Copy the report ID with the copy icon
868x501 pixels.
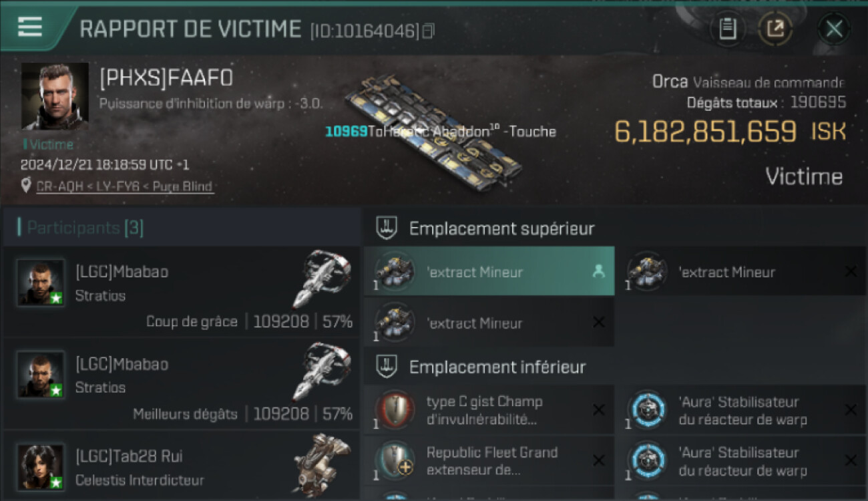click(x=429, y=31)
